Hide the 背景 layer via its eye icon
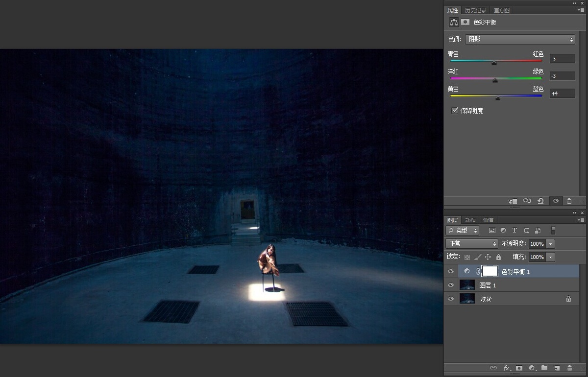This screenshot has width=588, height=377. click(451, 299)
